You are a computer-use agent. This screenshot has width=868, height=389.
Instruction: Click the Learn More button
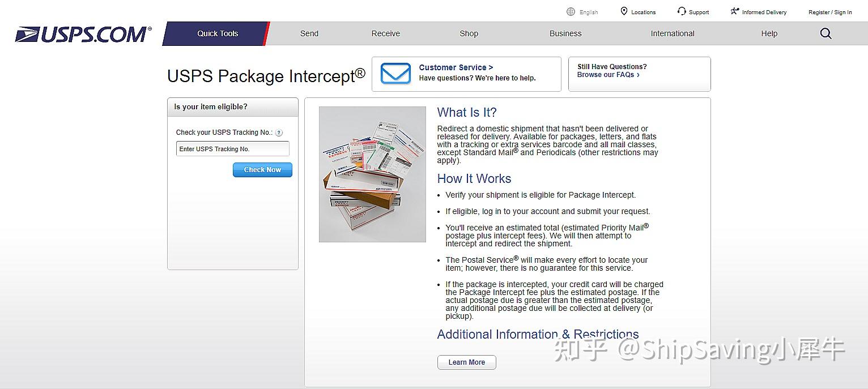[467, 362]
